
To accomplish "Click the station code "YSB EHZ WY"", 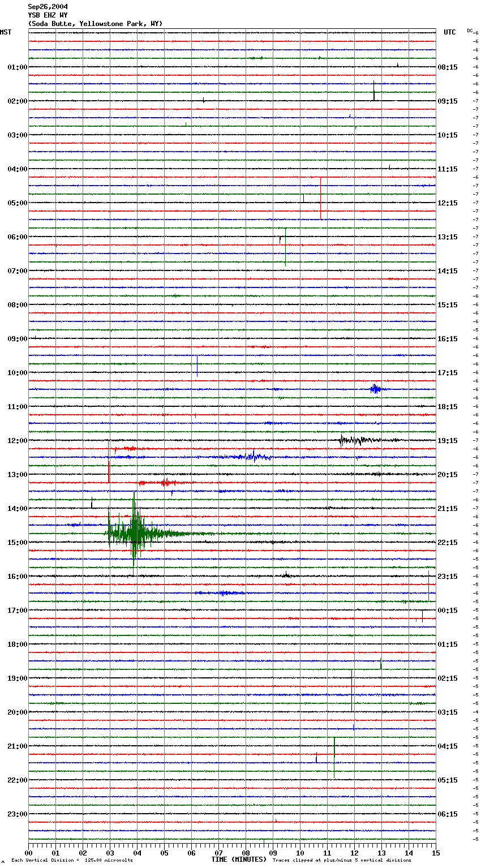I will point(48,15).
